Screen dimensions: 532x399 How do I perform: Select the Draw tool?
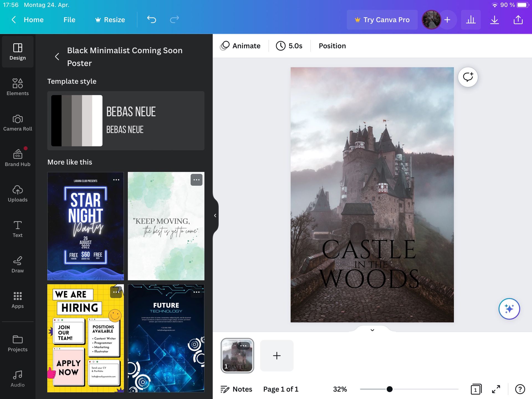tap(18, 264)
